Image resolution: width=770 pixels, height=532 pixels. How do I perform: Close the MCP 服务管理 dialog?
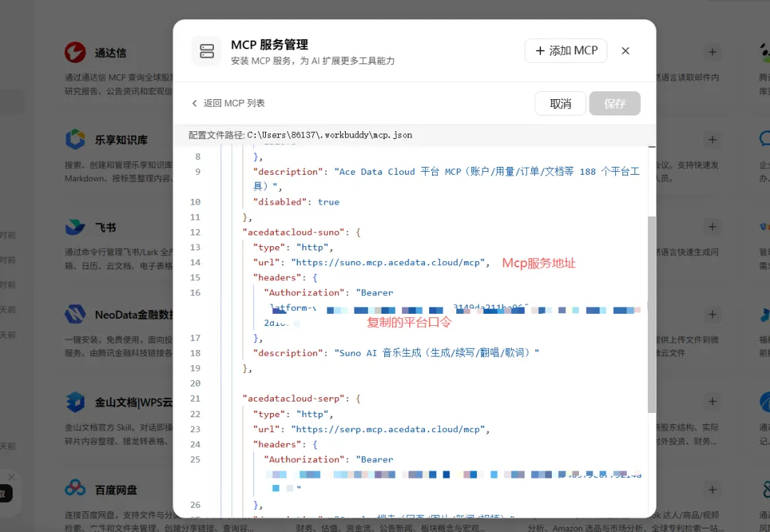[625, 51]
